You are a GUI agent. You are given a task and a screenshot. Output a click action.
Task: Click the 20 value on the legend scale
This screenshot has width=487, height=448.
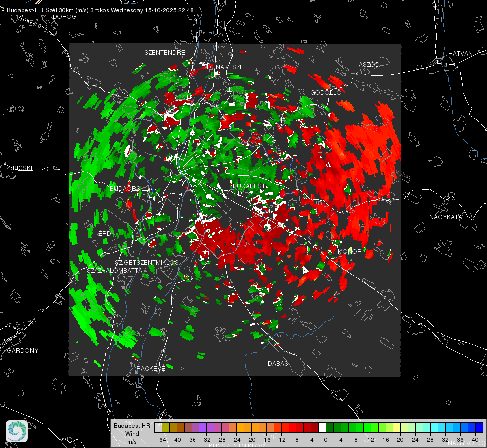(400, 440)
